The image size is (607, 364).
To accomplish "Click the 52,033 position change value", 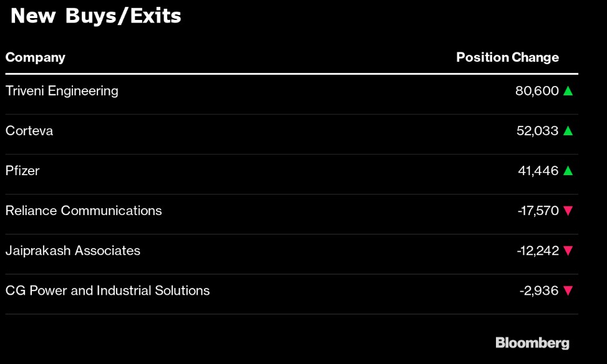I will pyautogui.click(x=537, y=131).
